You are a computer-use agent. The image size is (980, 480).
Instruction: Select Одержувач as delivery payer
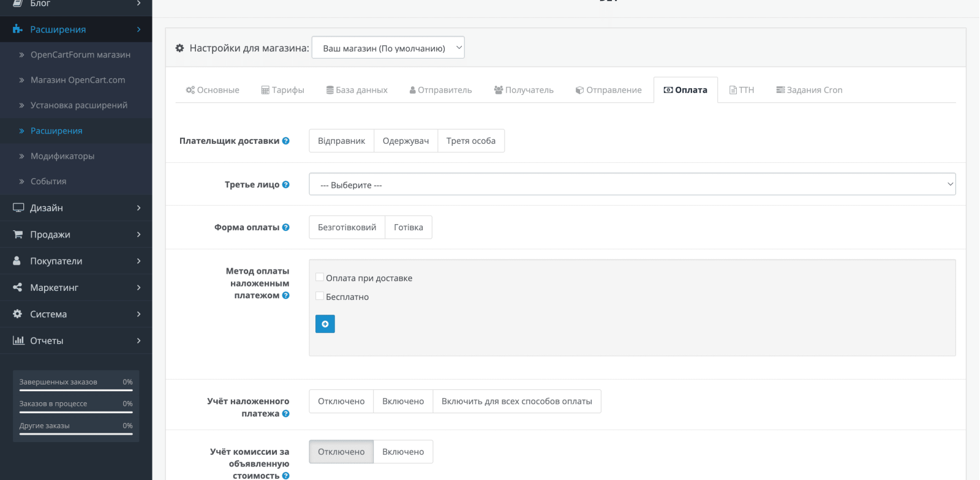[x=406, y=141]
